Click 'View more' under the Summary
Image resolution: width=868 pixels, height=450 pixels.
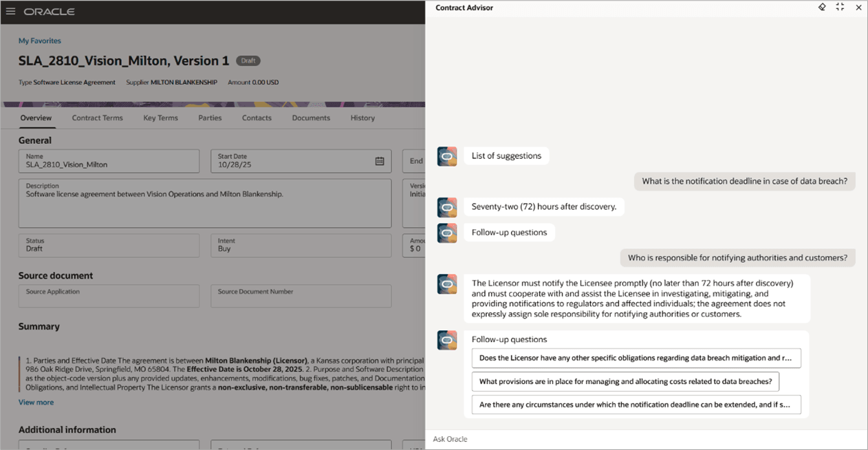pos(36,402)
